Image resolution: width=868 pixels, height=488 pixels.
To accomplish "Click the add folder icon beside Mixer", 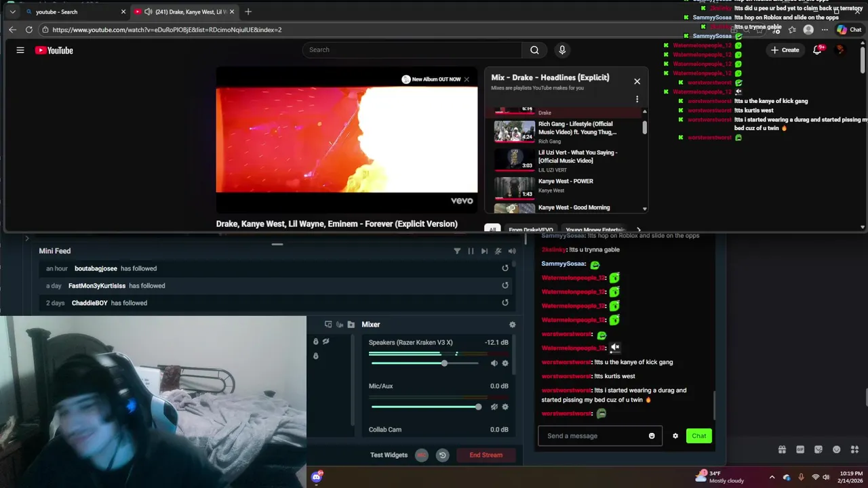I will point(351,325).
